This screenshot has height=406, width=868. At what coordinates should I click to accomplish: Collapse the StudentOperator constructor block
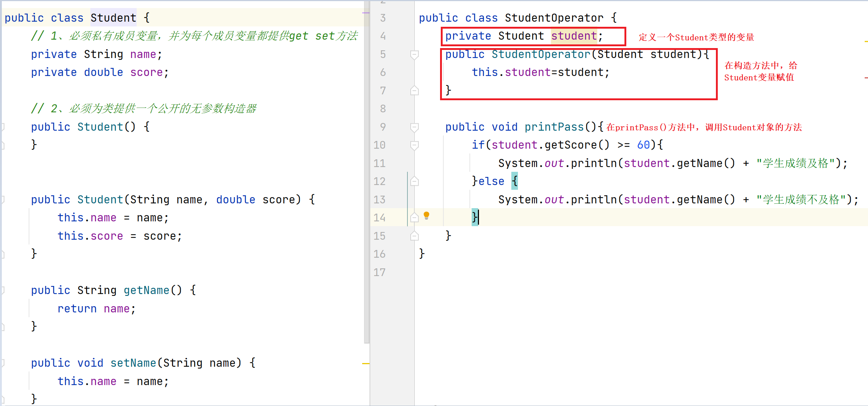(x=414, y=54)
